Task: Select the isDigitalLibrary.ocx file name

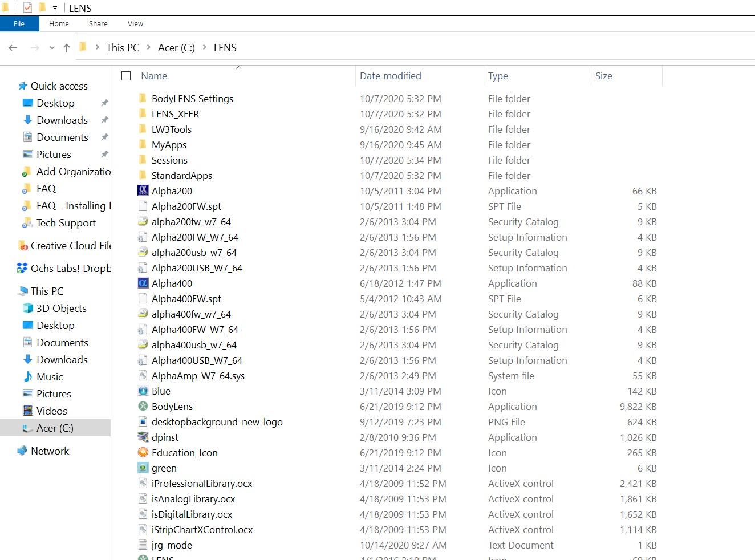Action: (192, 514)
